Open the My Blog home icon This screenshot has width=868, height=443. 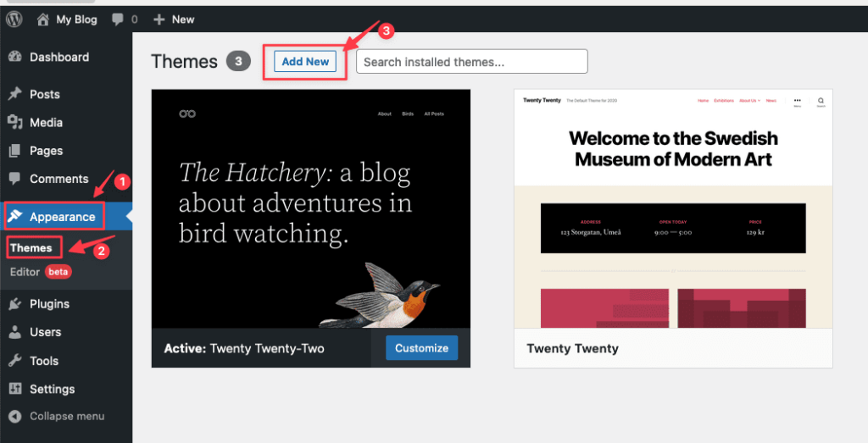coord(43,19)
